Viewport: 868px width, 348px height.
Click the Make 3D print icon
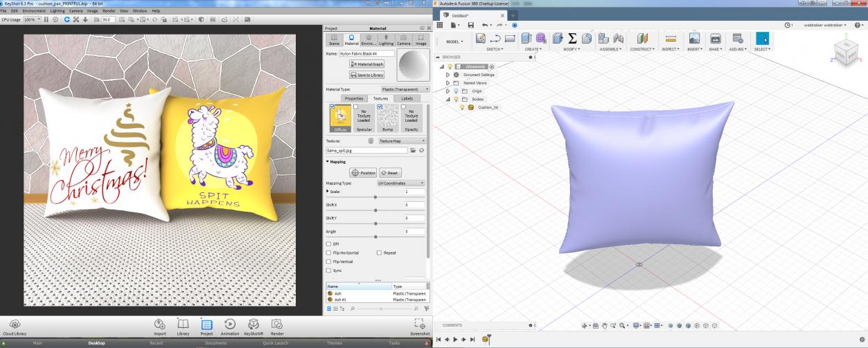(716, 39)
